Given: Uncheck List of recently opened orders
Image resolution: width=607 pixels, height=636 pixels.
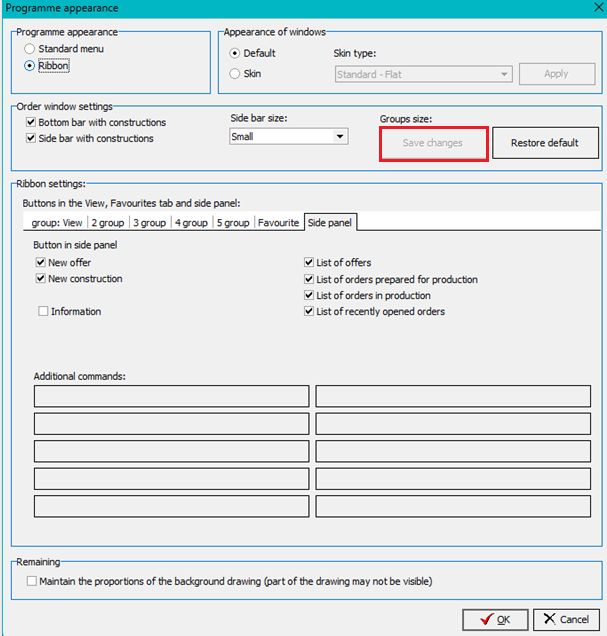Looking at the screenshot, I should coord(309,312).
